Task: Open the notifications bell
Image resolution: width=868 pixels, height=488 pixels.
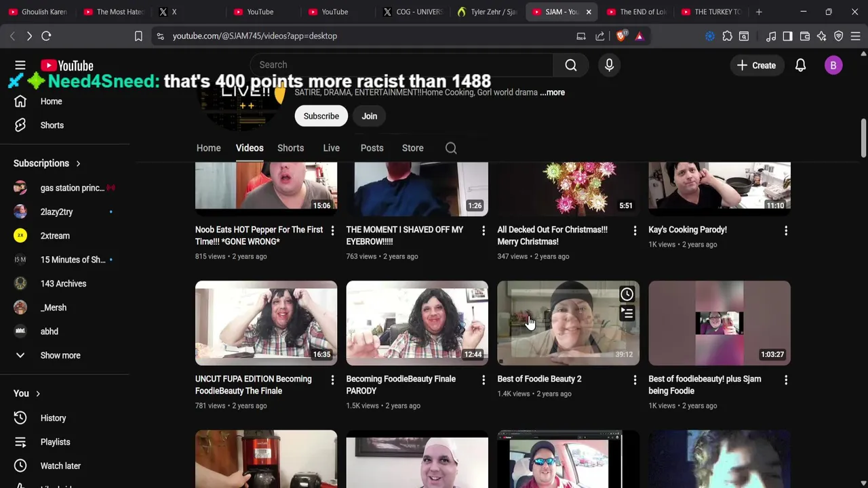Action: 800,66
